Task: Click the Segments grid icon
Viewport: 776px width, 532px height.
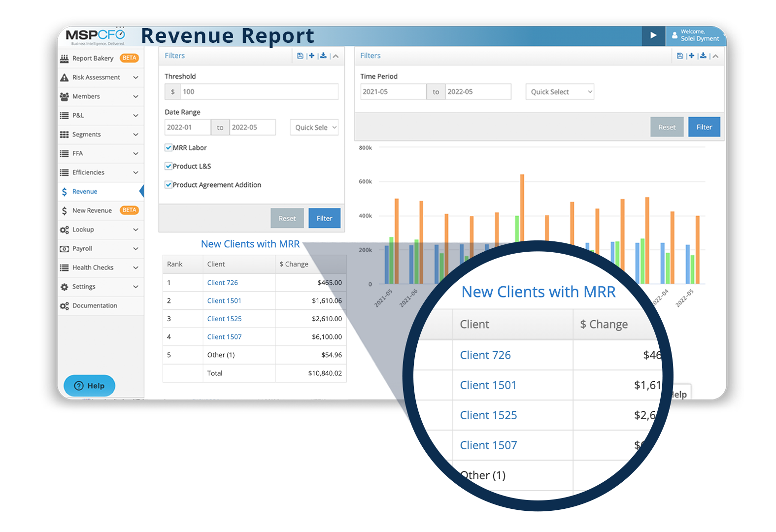Action: point(64,134)
